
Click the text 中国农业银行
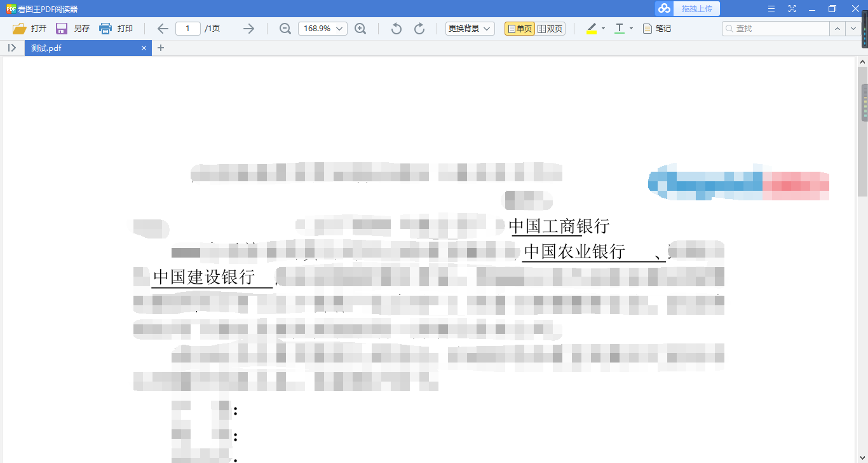pyautogui.click(x=575, y=251)
